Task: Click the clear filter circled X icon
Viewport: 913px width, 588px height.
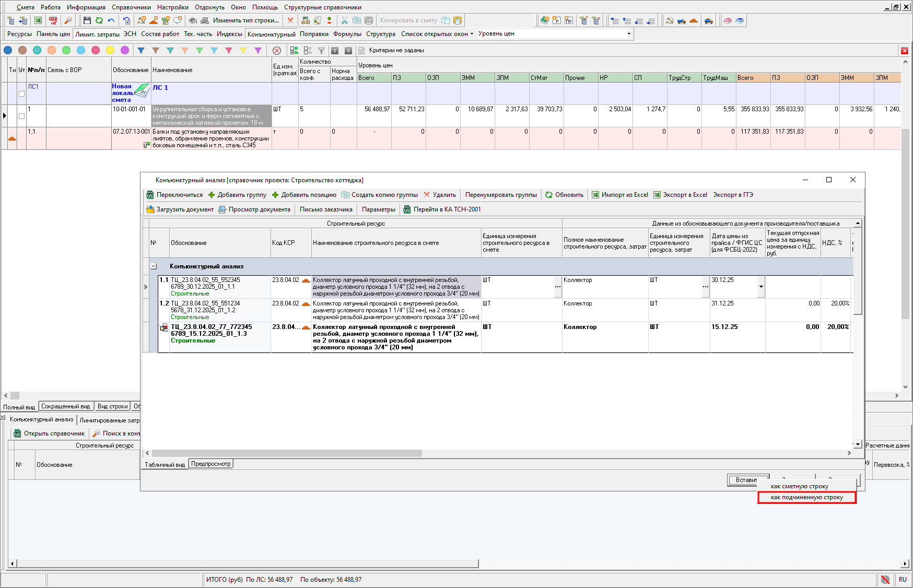Action: (277, 51)
